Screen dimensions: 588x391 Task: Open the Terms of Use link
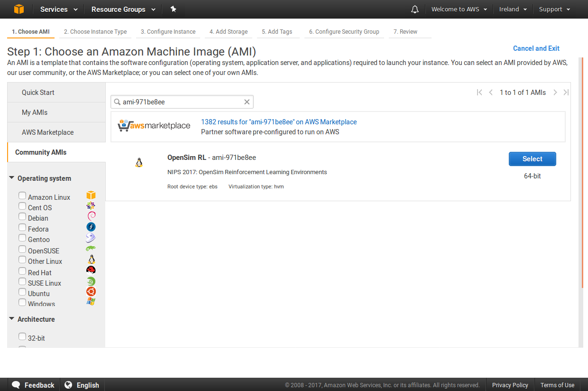click(x=557, y=385)
